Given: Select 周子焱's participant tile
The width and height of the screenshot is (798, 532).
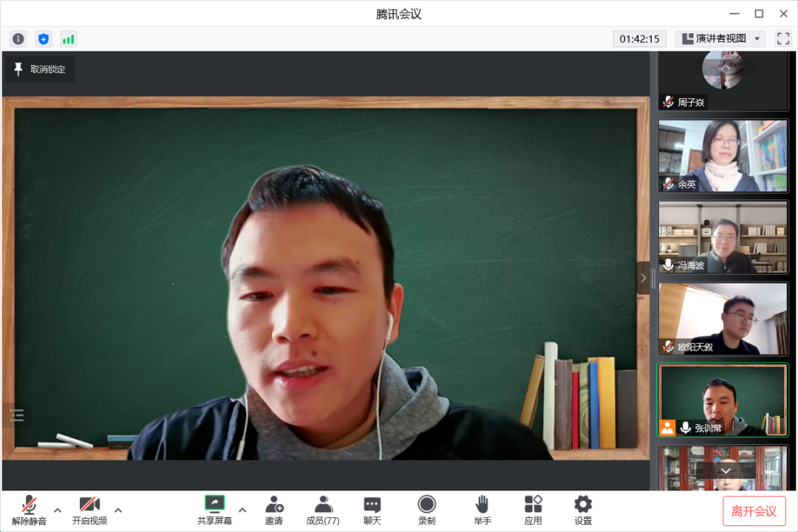Looking at the screenshot, I should tap(723, 81).
